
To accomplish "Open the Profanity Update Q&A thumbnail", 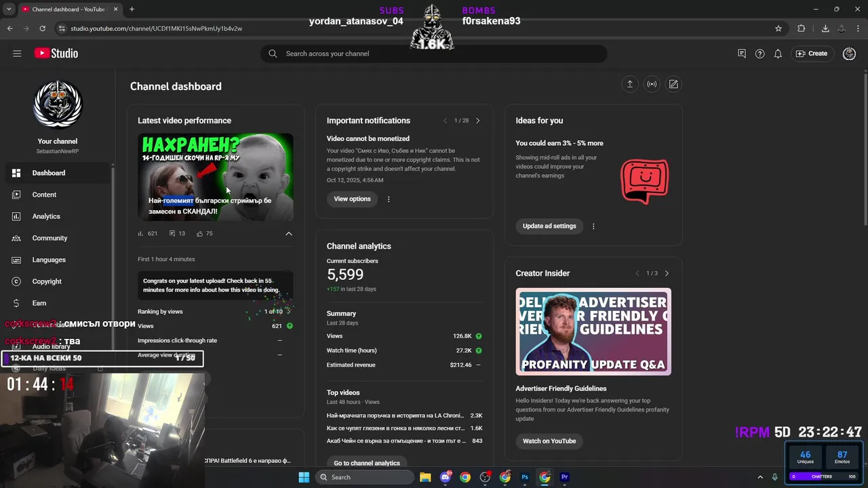I will pos(593,332).
